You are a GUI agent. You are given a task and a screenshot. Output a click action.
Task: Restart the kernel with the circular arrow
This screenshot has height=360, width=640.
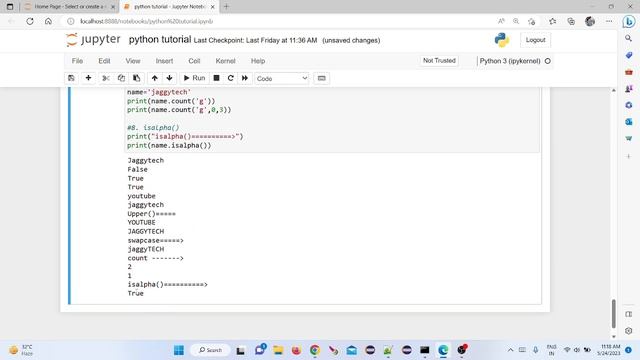[x=231, y=78]
